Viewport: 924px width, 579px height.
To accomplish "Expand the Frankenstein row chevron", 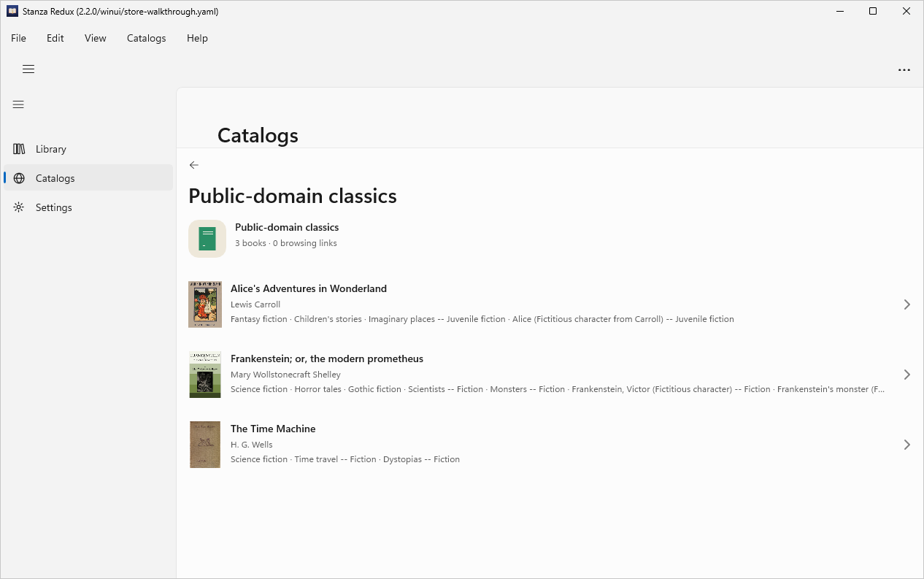I will pos(906,375).
